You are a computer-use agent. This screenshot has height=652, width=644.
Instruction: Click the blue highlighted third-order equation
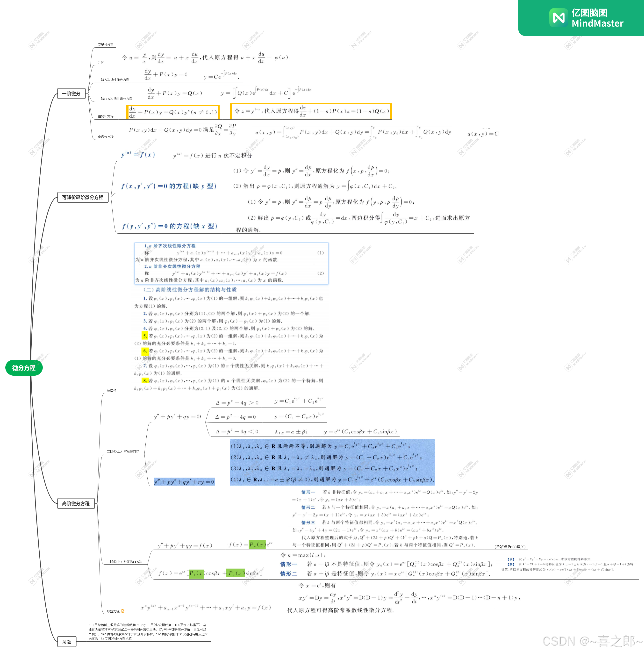point(184,482)
